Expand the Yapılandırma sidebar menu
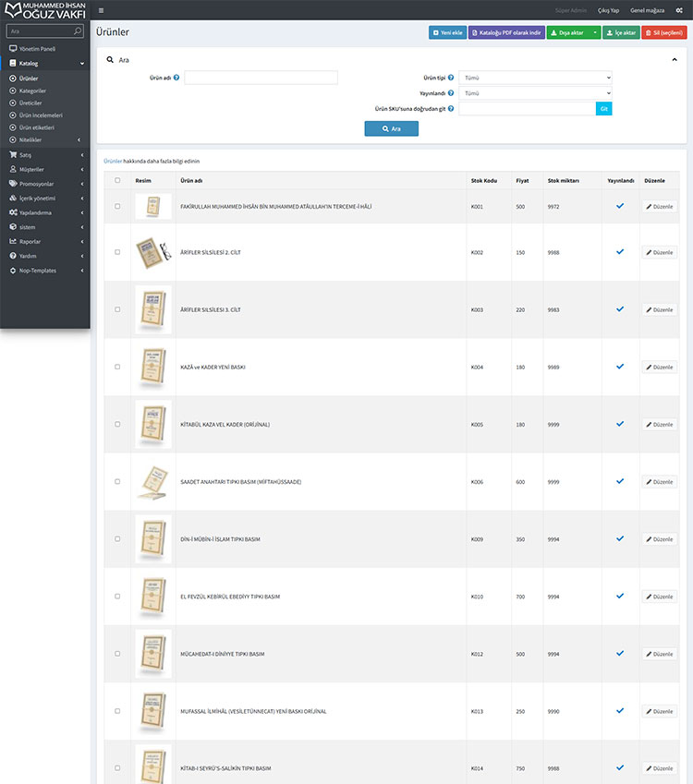This screenshot has width=693, height=784. [x=45, y=212]
